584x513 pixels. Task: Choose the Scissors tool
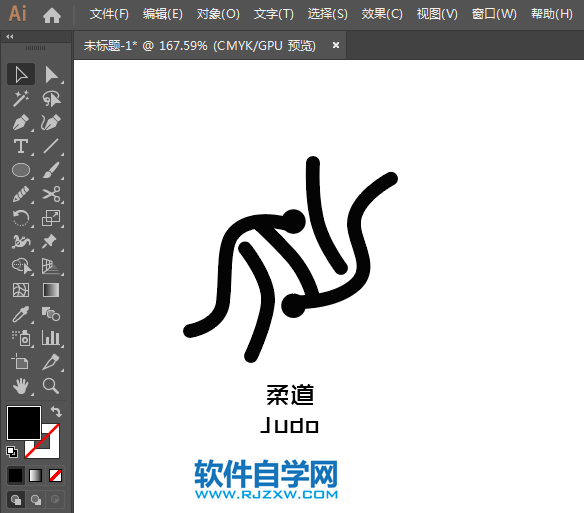[51, 194]
